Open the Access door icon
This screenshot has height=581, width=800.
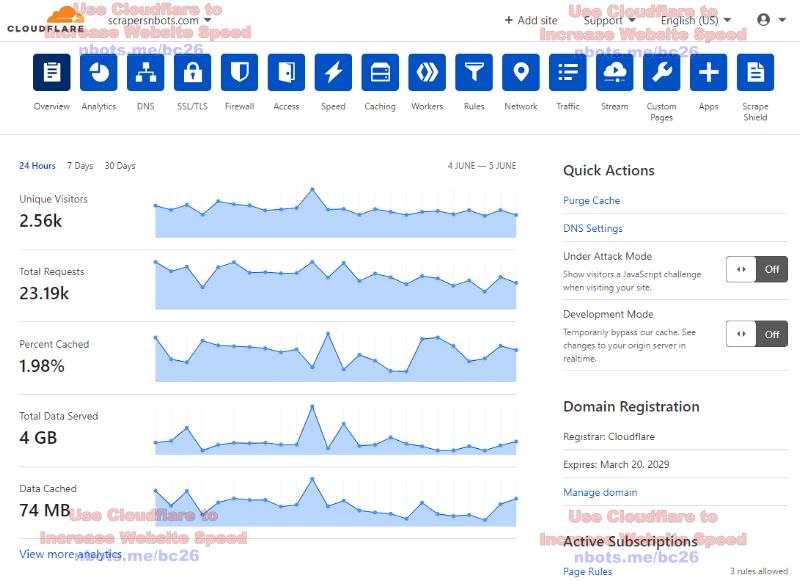pyautogui.click(x=286, y=72)
